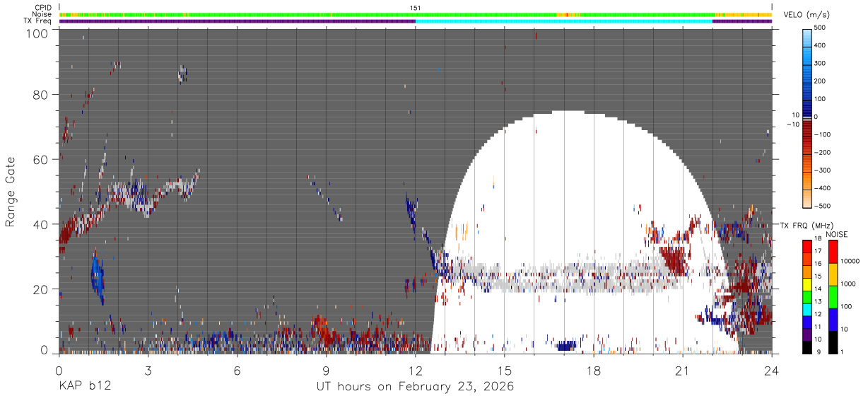The width and height of the screenshot is (868, 401).
Task: Click range gate 100 axis tick label
Action: [x=37, y=33]
